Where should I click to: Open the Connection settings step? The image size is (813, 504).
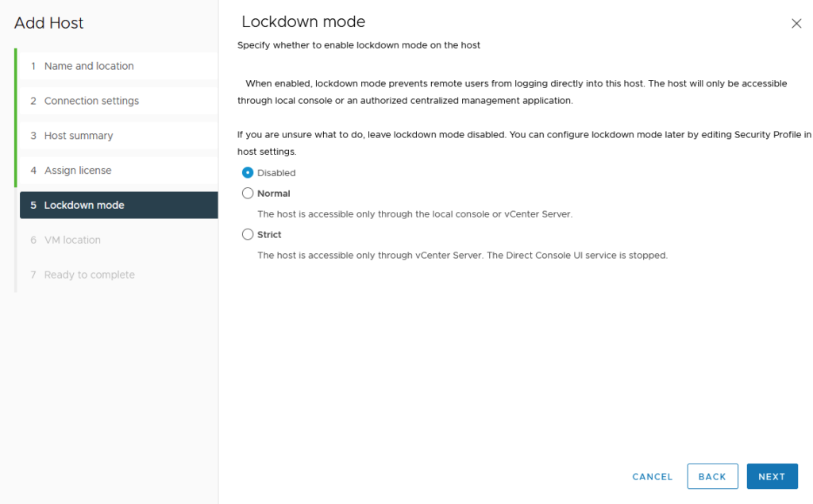[x=91, y=101]
